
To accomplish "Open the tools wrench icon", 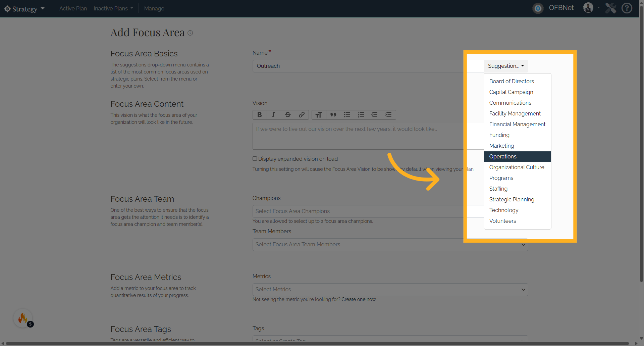I will 611,8.
